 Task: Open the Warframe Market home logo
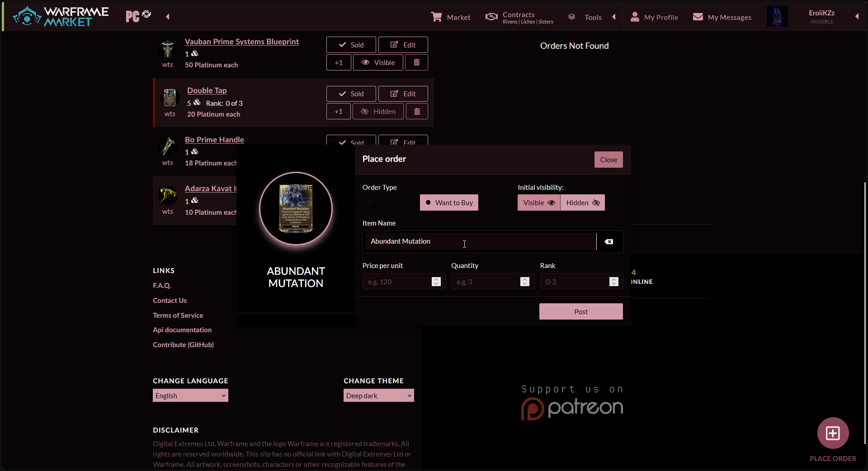[x=61, y=16]
